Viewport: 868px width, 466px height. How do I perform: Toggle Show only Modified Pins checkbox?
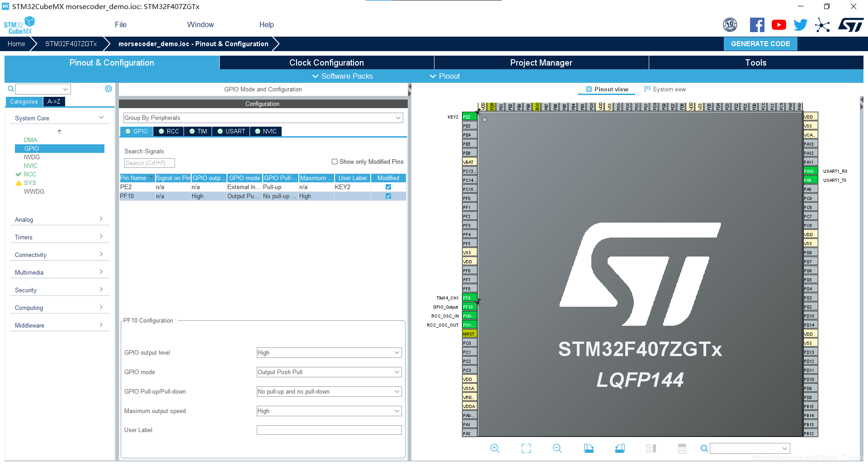coord(335,162)
